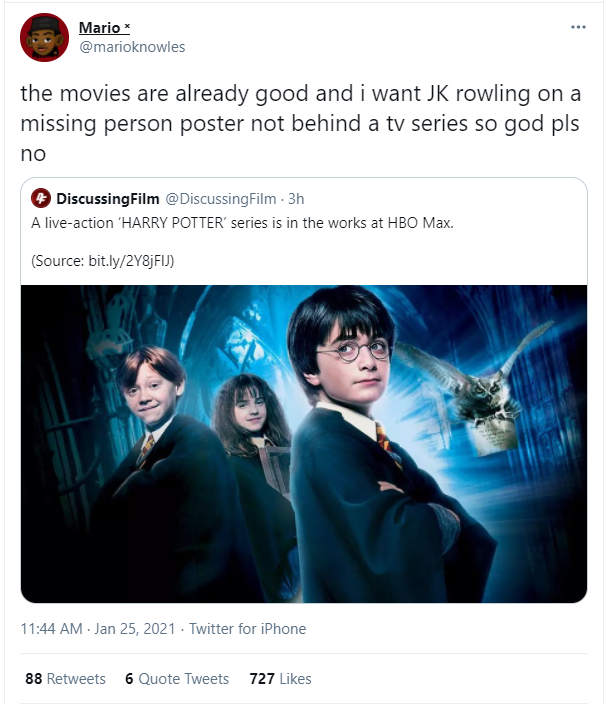
Task: Open the three-dot more options menu
Action: tap(578, 27)
